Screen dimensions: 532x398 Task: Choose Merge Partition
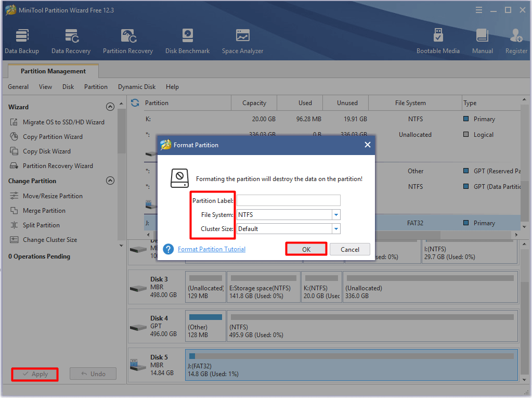click(x=37, y=211)
